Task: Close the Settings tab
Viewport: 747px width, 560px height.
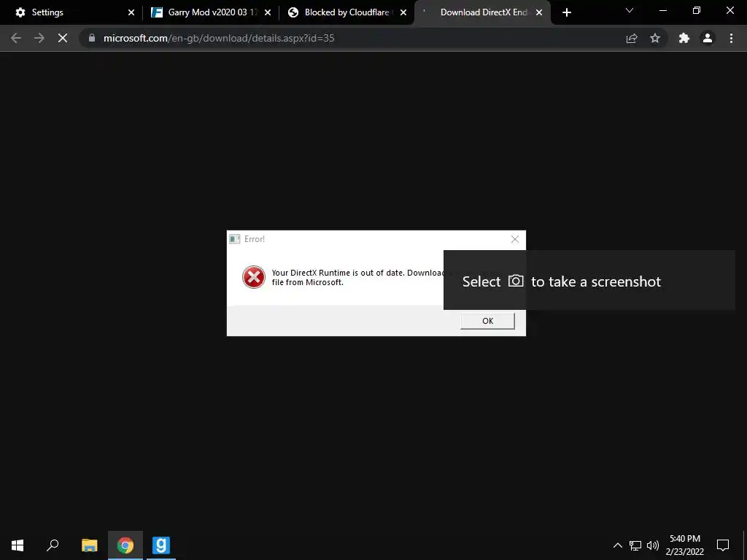Action: [131, 12]
